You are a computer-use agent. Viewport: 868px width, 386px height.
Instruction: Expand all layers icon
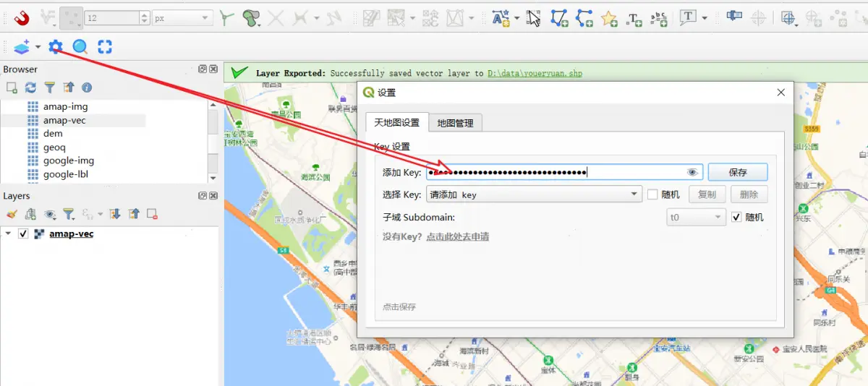coord(114,214)
